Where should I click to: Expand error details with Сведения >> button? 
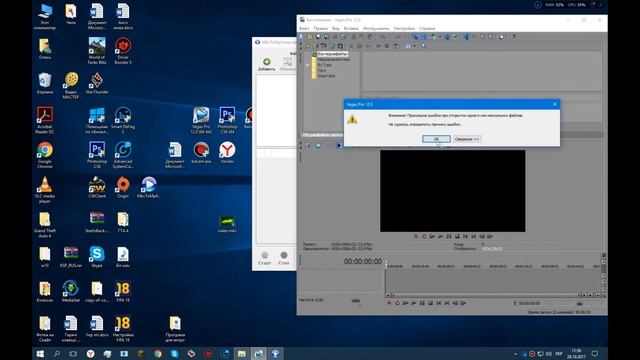tap(467, 139)
